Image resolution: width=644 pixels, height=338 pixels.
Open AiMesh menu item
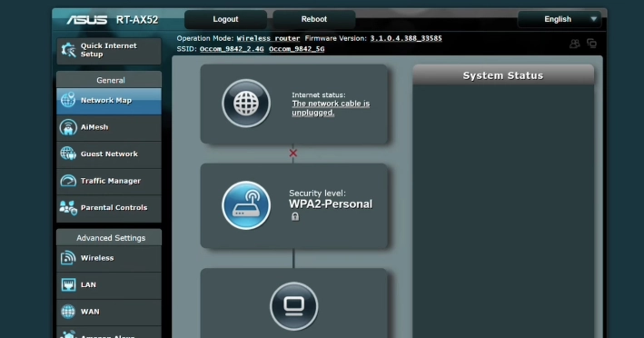pyautogui.click(x=109, y=127)
